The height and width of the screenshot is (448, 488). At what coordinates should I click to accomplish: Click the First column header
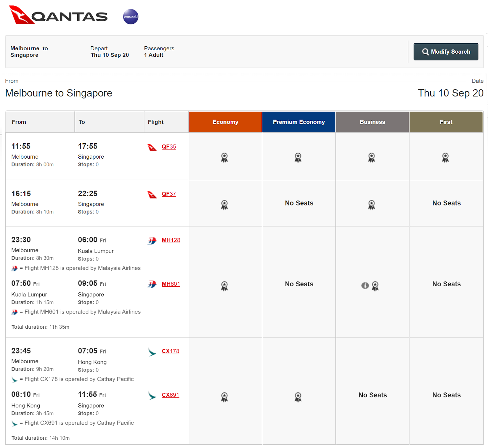[446, 122]
